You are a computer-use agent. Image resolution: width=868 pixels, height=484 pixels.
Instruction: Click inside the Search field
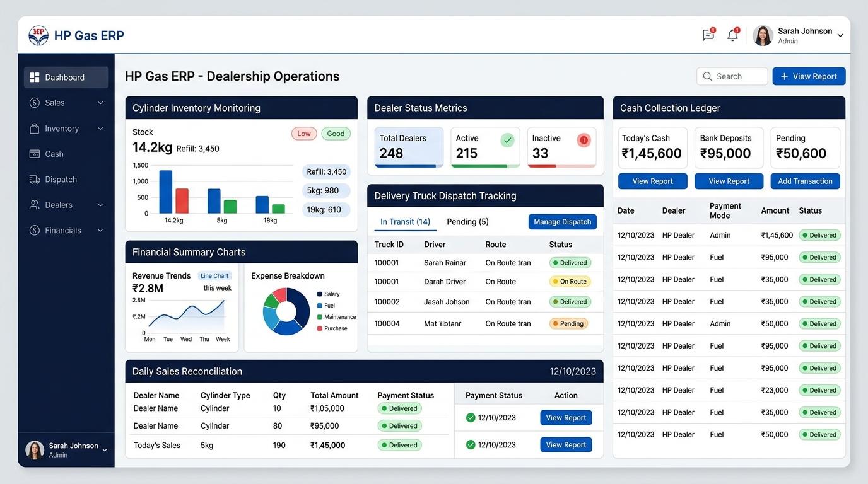pos(732,76)
